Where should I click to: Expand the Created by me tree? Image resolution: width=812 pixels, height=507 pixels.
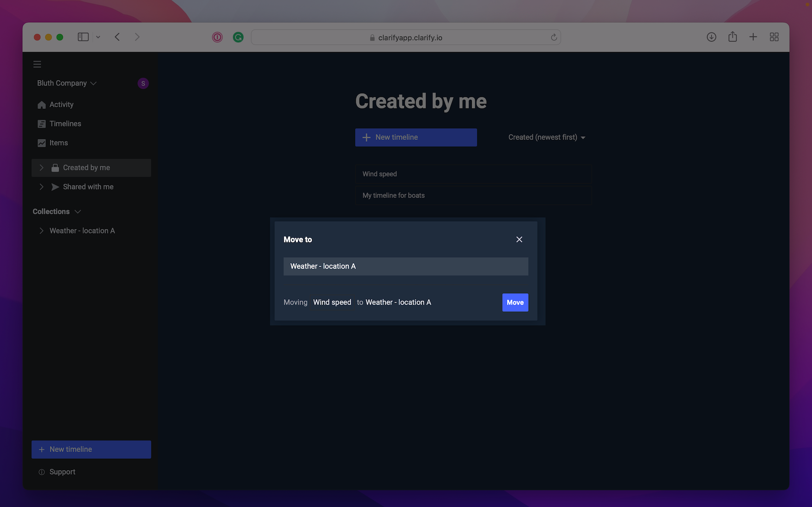click(x=42, y=168)
